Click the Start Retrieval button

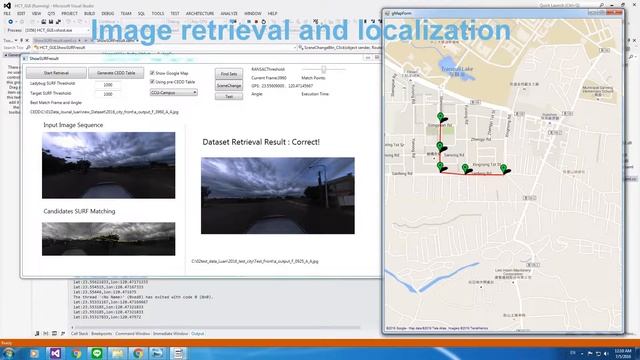56,73
